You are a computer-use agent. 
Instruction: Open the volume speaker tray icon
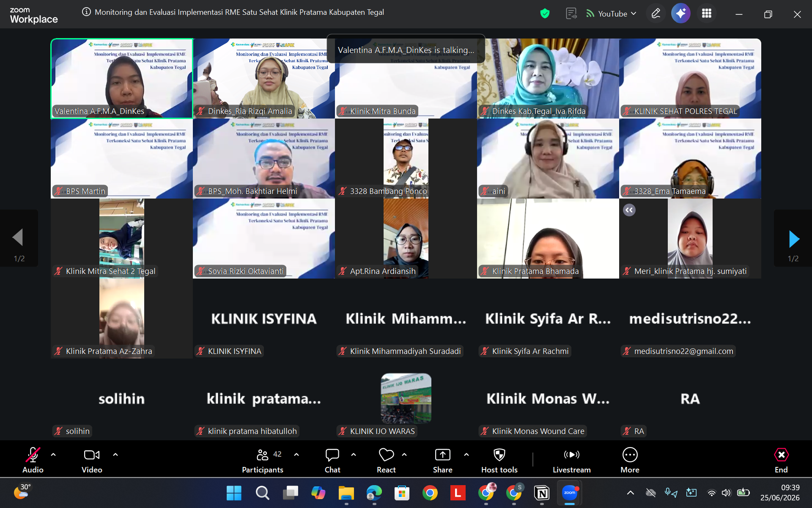pos(726,493)
